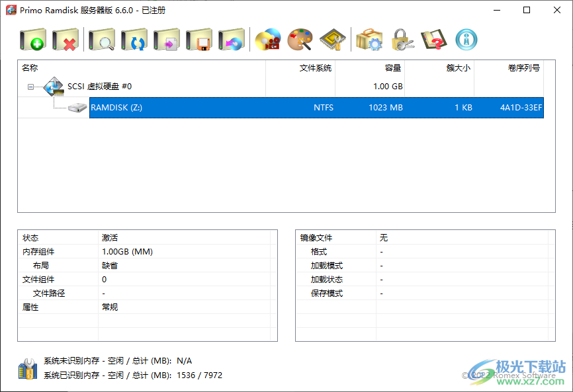
Task: Open appearance settings via the palette icon
Action: (300, 40)
